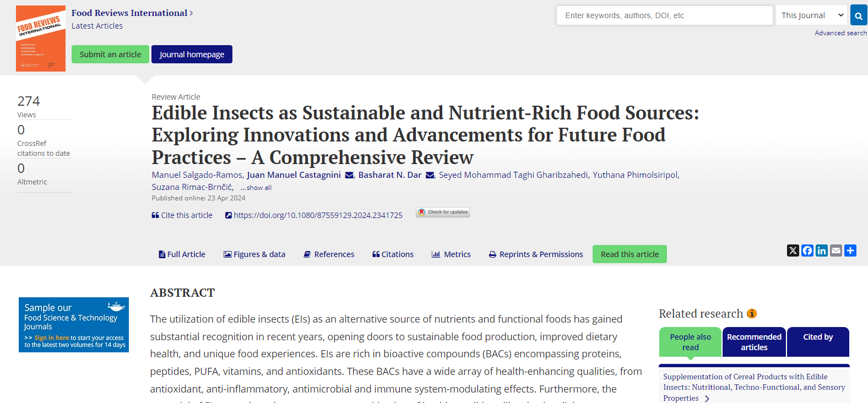The width and height of the screenshot is (868, 403).
Task: Click the blue search magnifier button
Action: [x=859, y=15]
